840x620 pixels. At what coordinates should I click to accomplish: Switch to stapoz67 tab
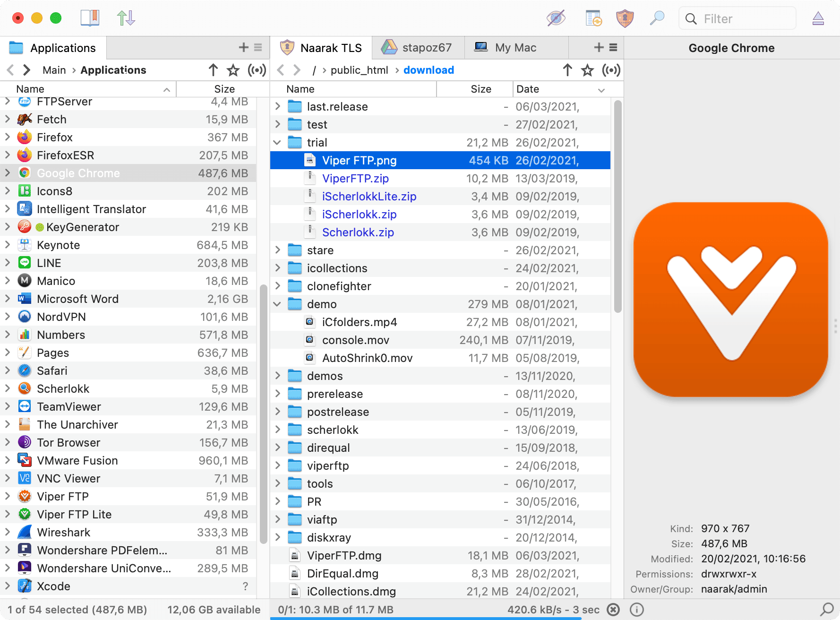click(x=418, y=48)
